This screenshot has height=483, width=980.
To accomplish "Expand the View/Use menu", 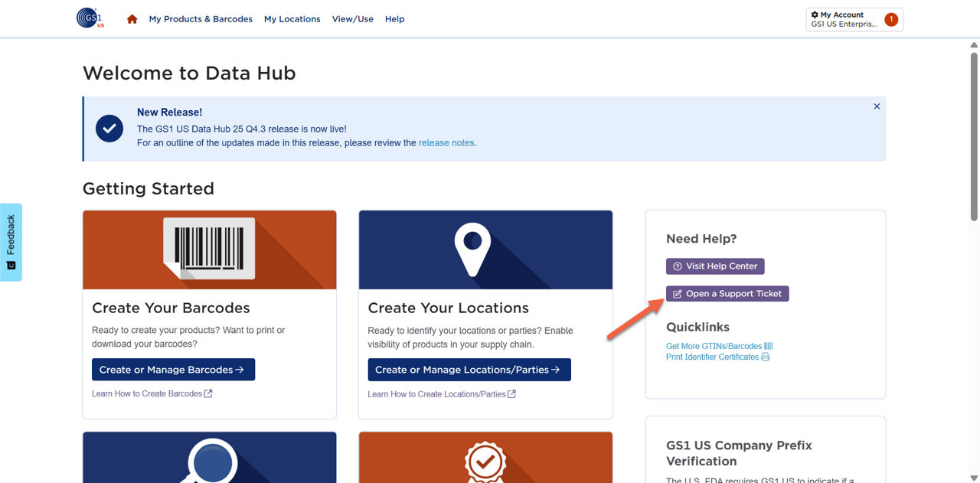I will click(352, 19).
